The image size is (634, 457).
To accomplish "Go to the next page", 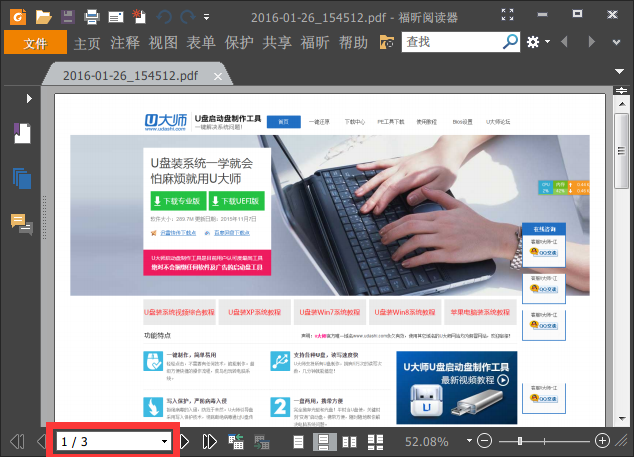I will pyautogui.click(x=184, y=441).
